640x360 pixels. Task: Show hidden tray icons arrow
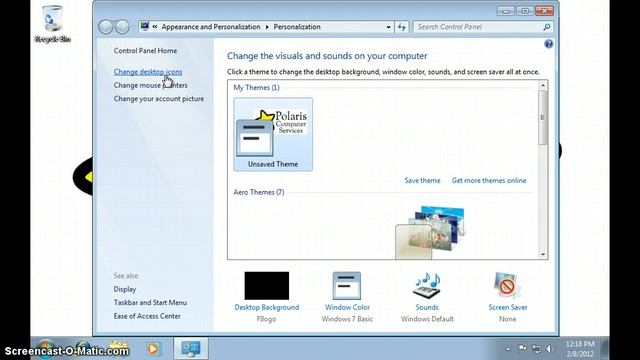point(508,349)
